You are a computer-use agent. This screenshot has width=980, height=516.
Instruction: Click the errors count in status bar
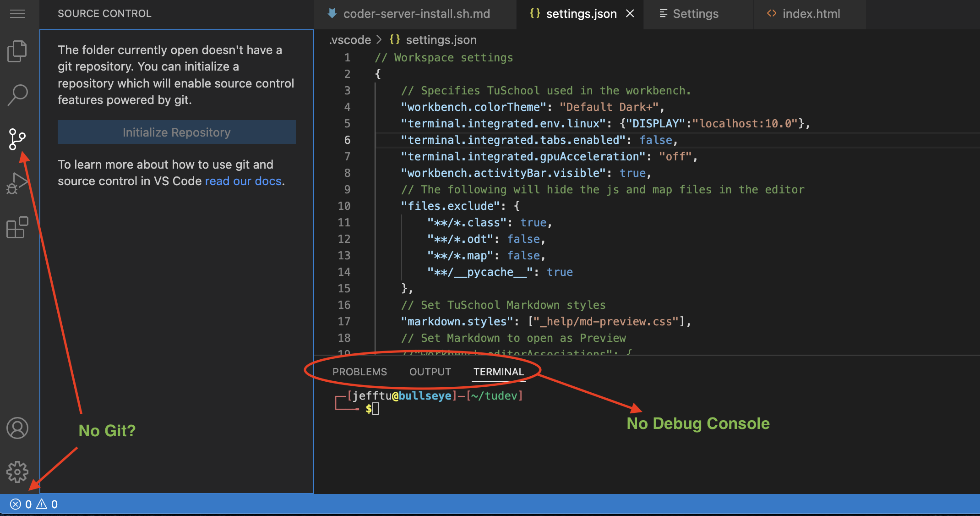(21, 505)
